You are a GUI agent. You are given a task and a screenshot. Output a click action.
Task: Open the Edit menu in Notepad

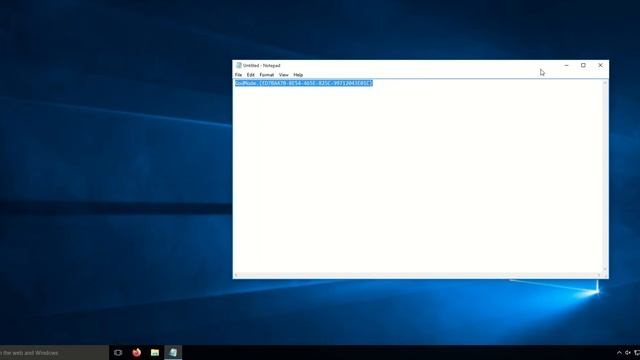pyautogui.click(x=251, y=75)
